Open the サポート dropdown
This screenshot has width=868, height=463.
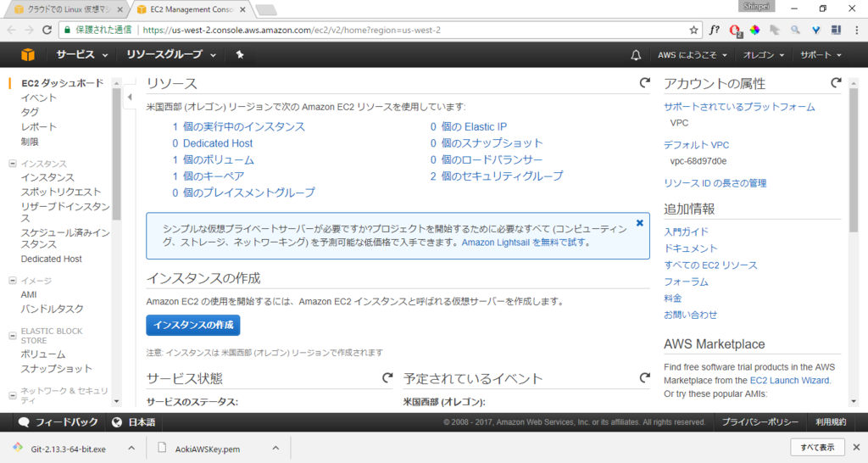(821, 55)
